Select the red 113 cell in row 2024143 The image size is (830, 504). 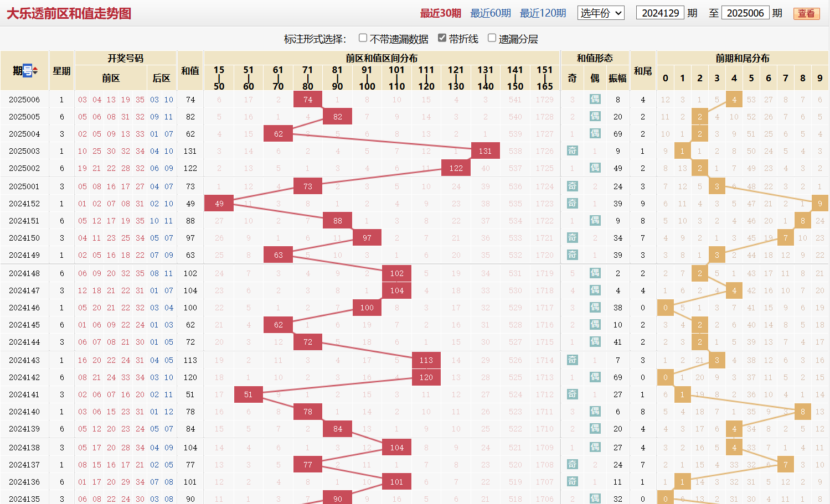click(x=426, y=360)
